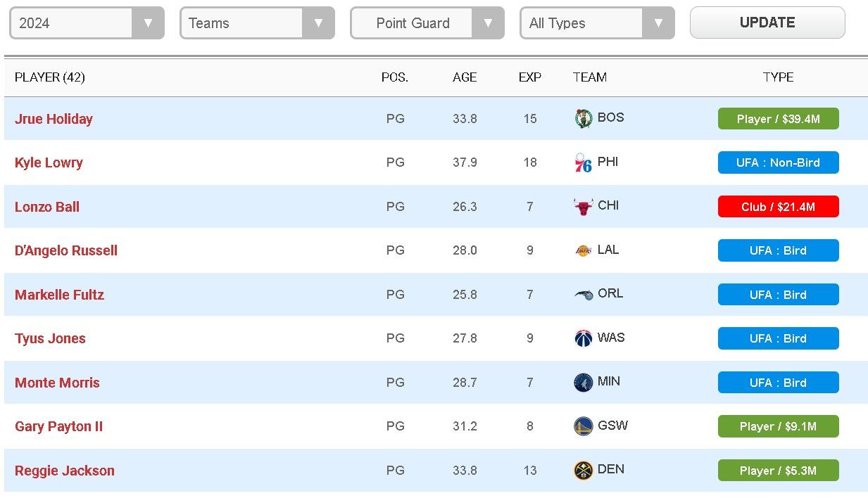This screenshot has width=868, height=498.
Task: Click the Timberwolves logo beside MIN
Action: tap(584, 383)
